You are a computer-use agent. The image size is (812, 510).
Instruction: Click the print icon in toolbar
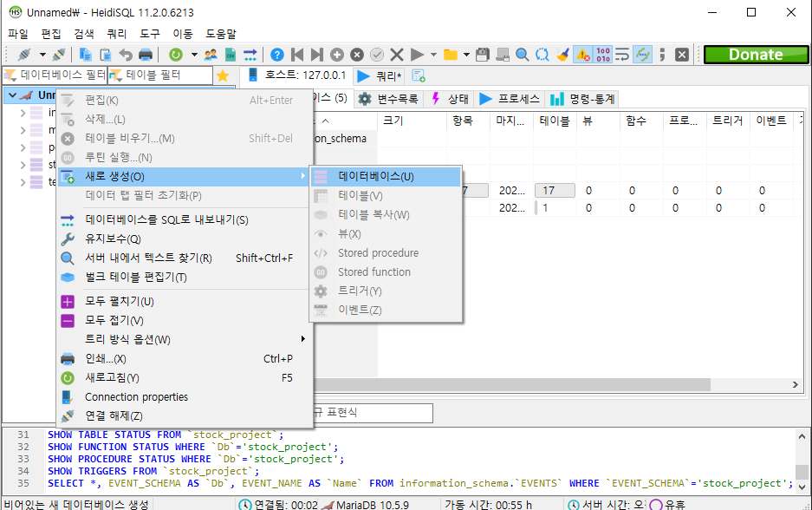coord(146,55)
